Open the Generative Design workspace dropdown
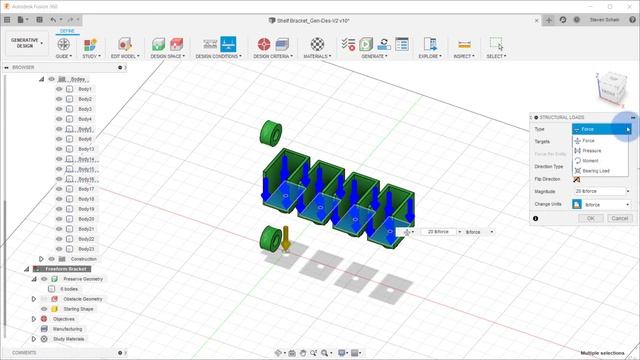 (x=26, y=43)
